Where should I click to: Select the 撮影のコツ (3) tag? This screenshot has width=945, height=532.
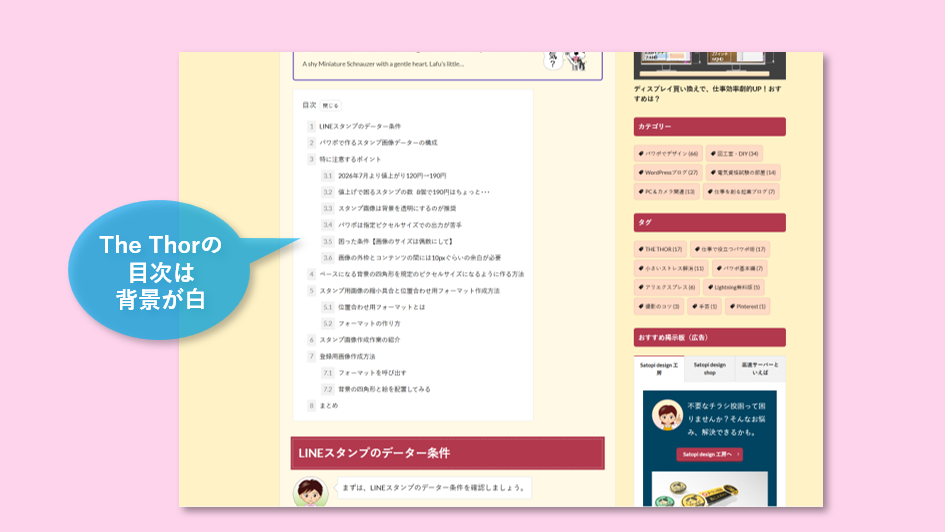659,307
